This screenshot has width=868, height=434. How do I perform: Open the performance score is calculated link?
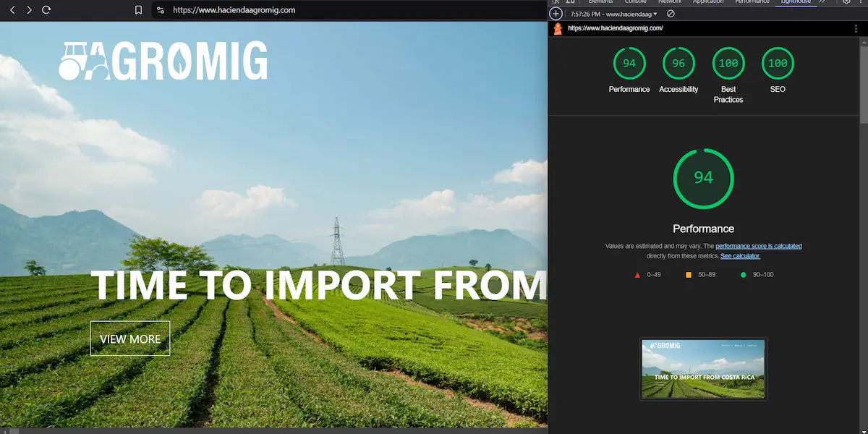coord(759,246)
